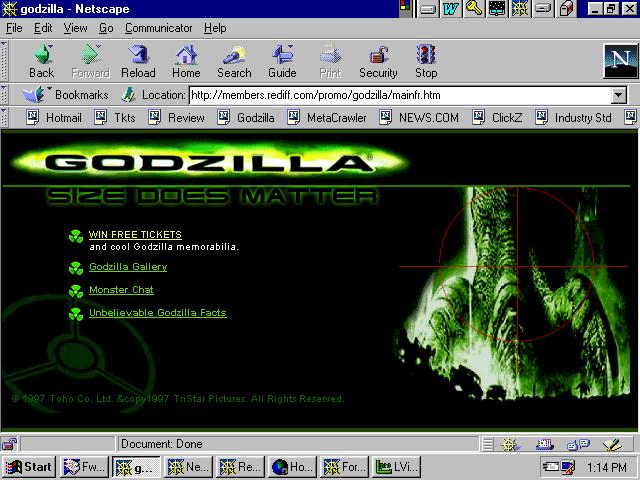Open the Bookmarks dropdown

[68, 95]
